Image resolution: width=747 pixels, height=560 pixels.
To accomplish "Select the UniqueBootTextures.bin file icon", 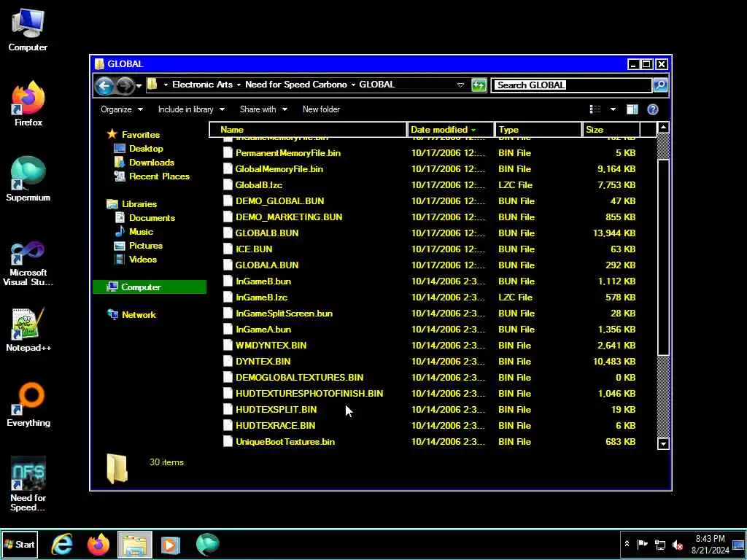I will 228,442.
